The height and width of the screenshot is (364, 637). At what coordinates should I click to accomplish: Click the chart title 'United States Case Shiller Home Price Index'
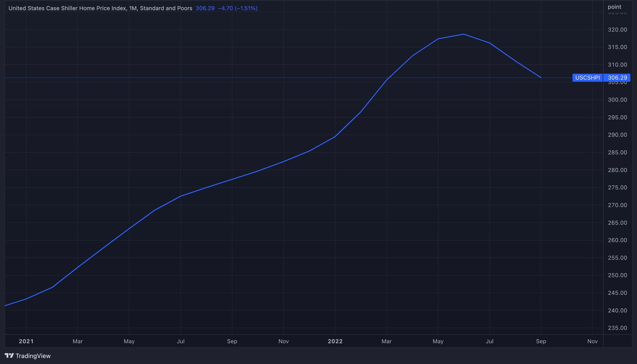[x=67, y=8]
